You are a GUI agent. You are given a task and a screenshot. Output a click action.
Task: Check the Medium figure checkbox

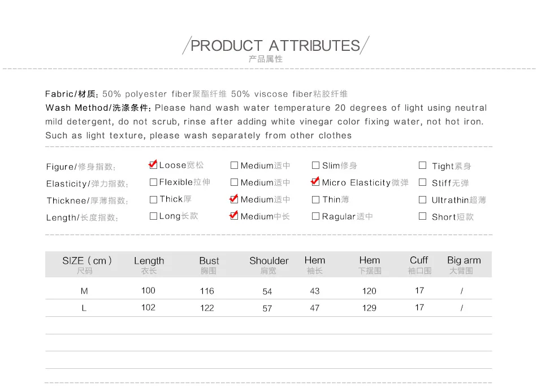point(234,165)
